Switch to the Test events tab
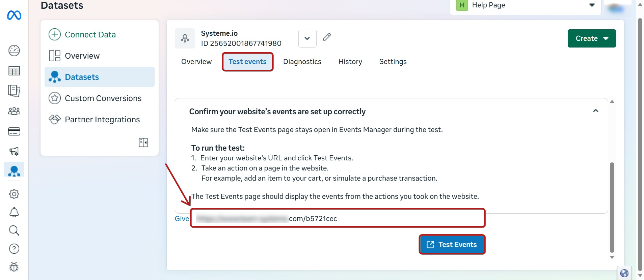This screenshot has height=280, width=644. click(247, 62)
